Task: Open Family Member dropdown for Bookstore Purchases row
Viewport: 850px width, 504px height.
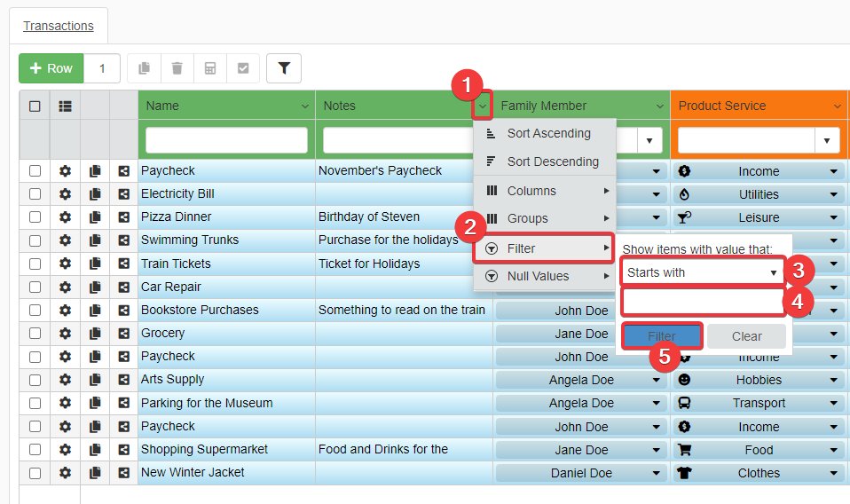Action: pos(657,311)
